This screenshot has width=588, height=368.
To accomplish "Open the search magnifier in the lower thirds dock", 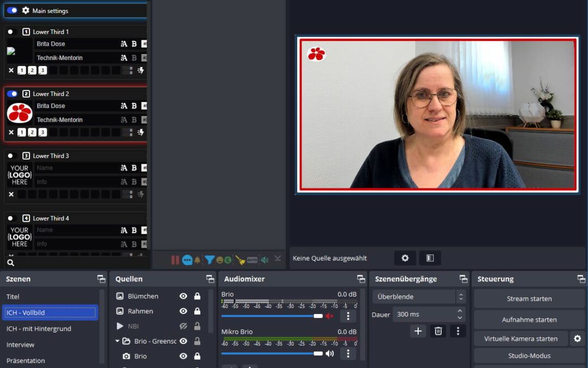I will [x=10, y=262].
